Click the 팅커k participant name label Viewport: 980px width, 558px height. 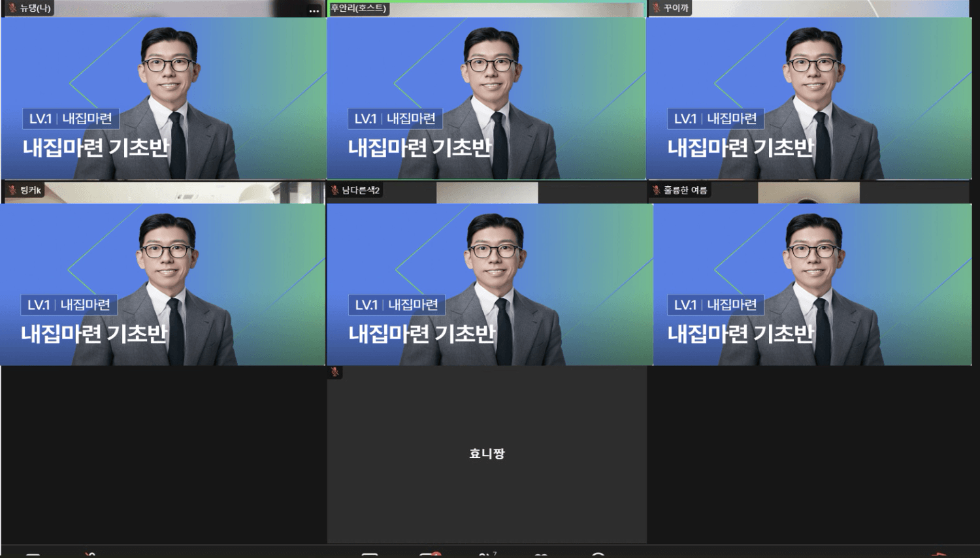31,190
